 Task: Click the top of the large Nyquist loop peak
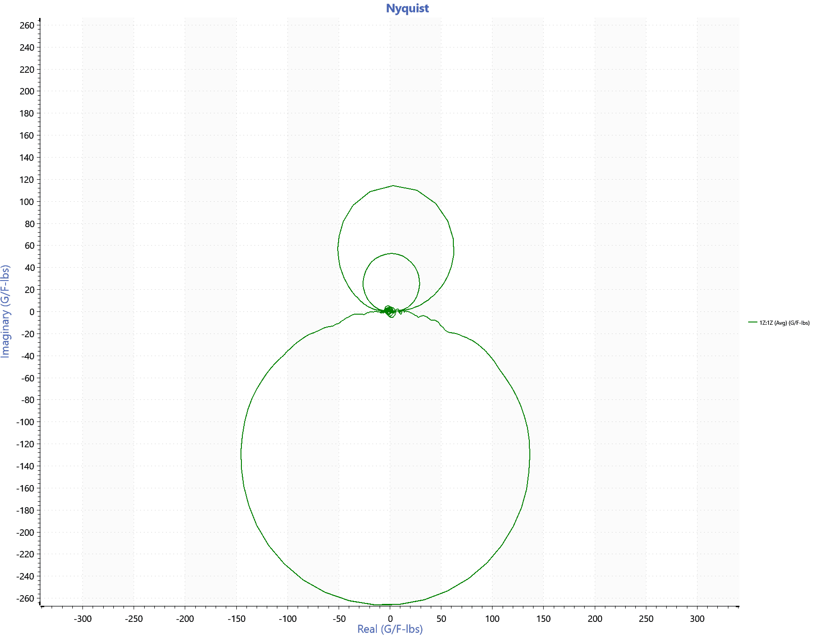393,186
